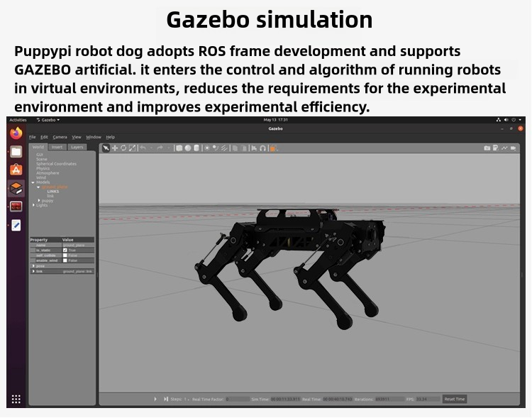Image resolution: width=532 pixels, height=418 pixels.
Task: Play the simulation
Action: 155,399
